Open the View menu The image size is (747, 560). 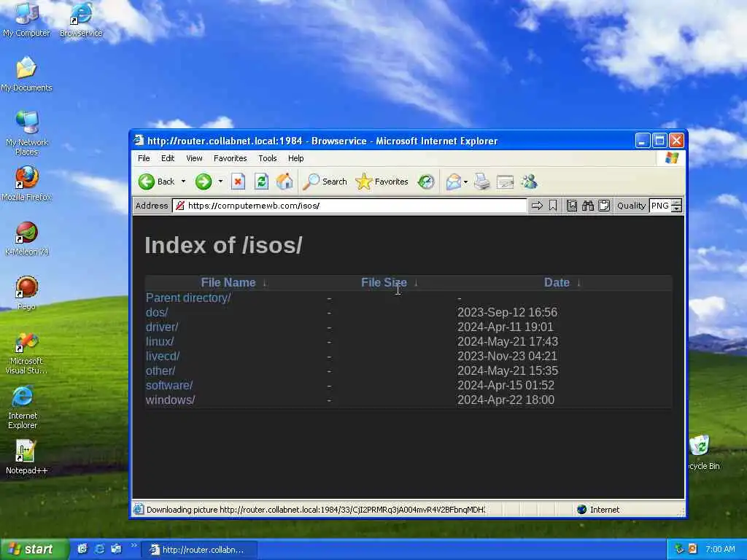194,158
